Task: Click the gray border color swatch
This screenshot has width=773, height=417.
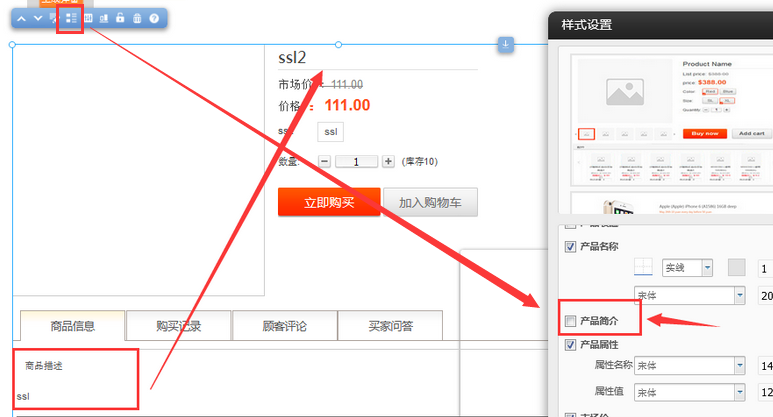Action: click(737, 268)
